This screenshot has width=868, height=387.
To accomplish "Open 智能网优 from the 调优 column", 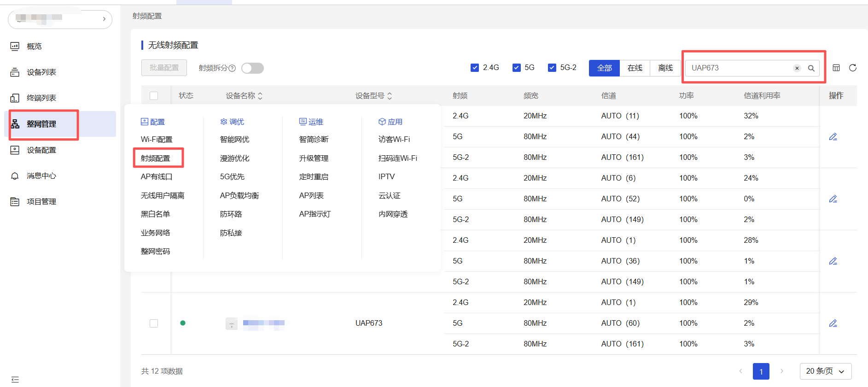I will click(234, 139).
